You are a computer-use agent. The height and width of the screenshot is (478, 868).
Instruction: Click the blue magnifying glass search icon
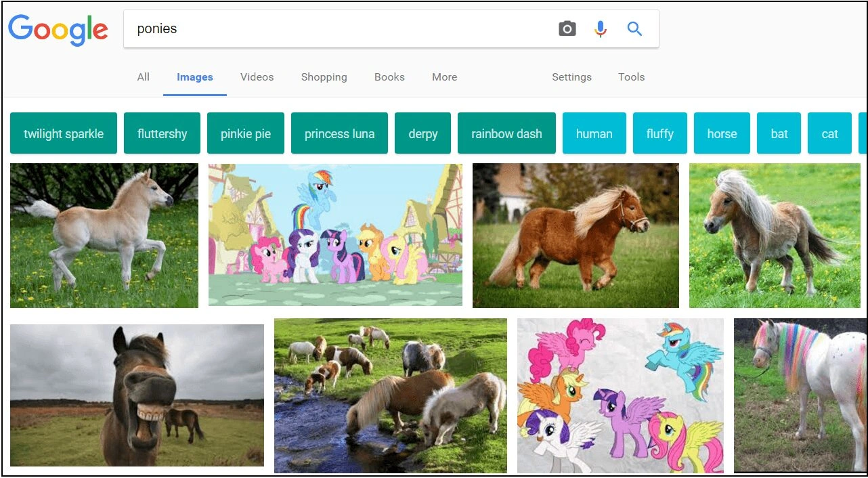point(634,29)
